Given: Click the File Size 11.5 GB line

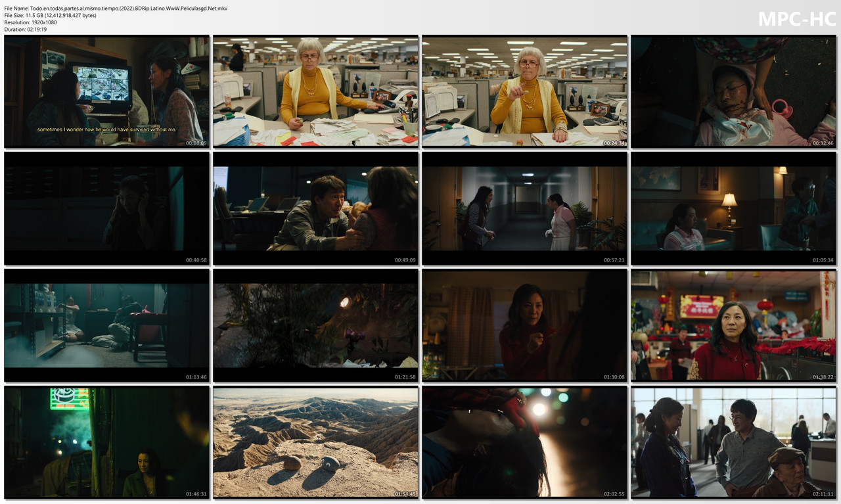Looking at the screenshot, I should (x=50, y=15).
